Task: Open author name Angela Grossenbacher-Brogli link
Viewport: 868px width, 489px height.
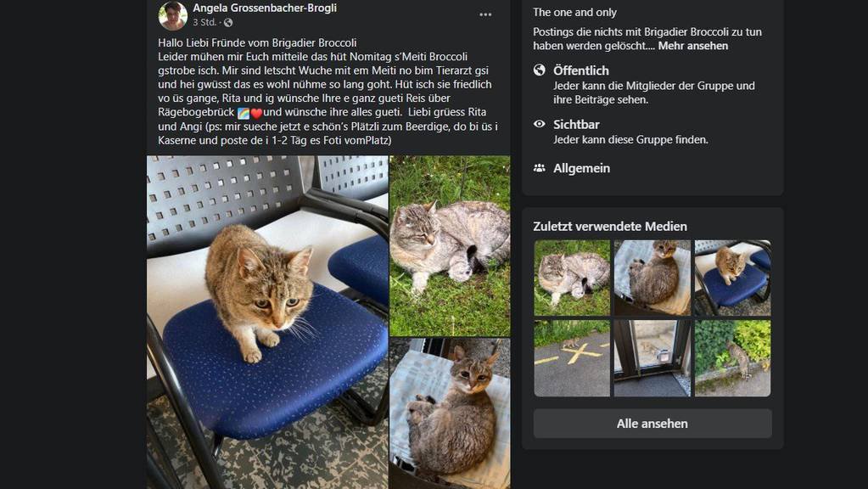Action: (x=265, y=8)
